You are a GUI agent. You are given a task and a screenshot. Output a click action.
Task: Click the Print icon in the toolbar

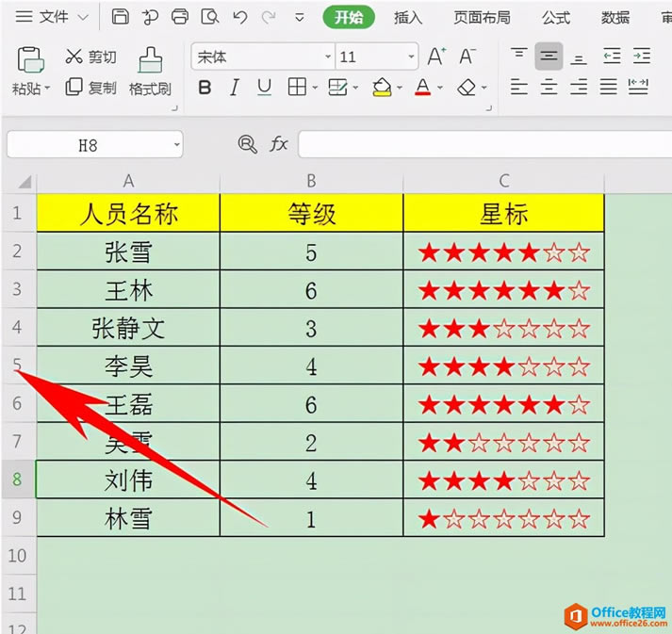point(180,17)
